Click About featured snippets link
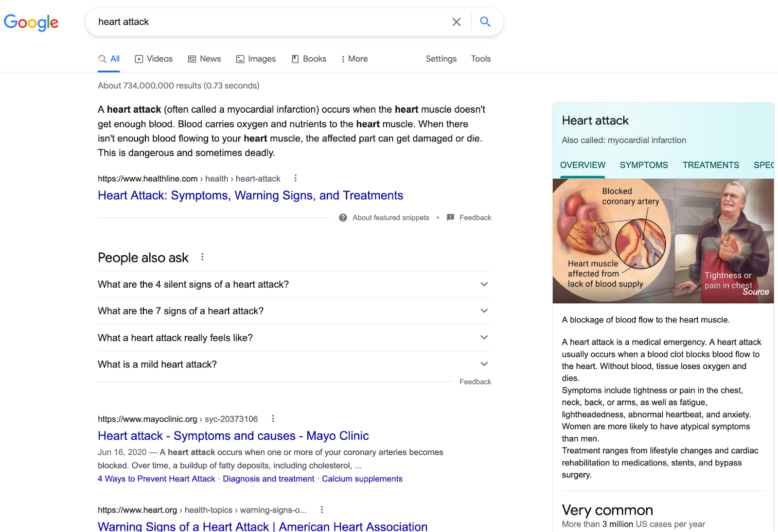 [x=390, y=218]
